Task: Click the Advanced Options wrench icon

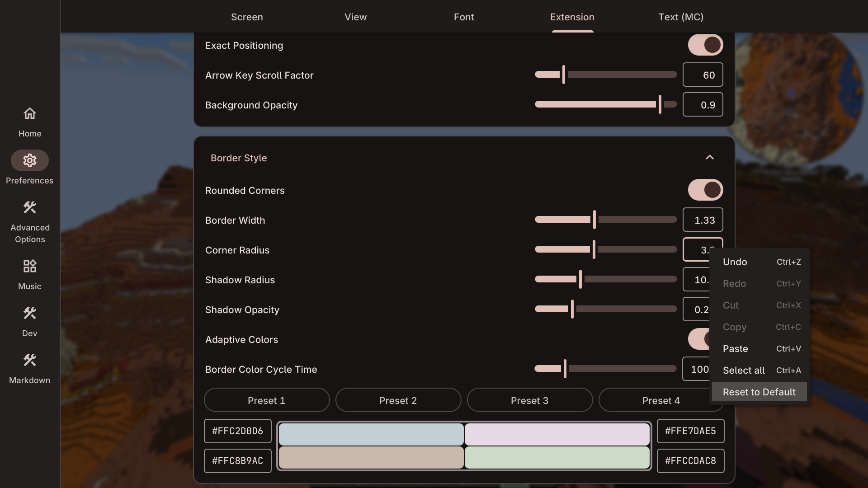Action: click(29, 207)
